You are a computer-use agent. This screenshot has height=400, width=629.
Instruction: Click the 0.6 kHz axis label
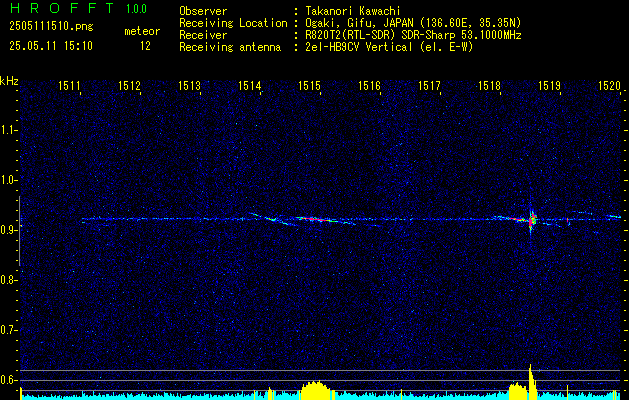click(8, 380)
